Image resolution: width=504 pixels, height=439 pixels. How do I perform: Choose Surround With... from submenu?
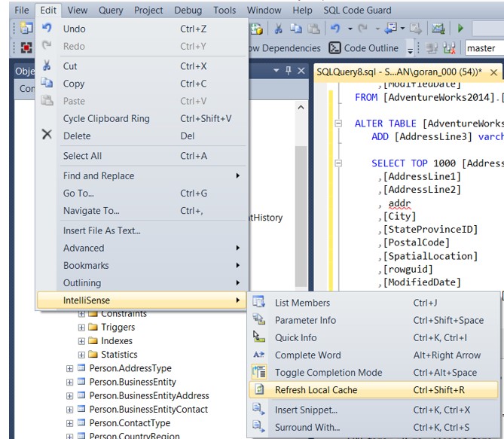[374, 427]
